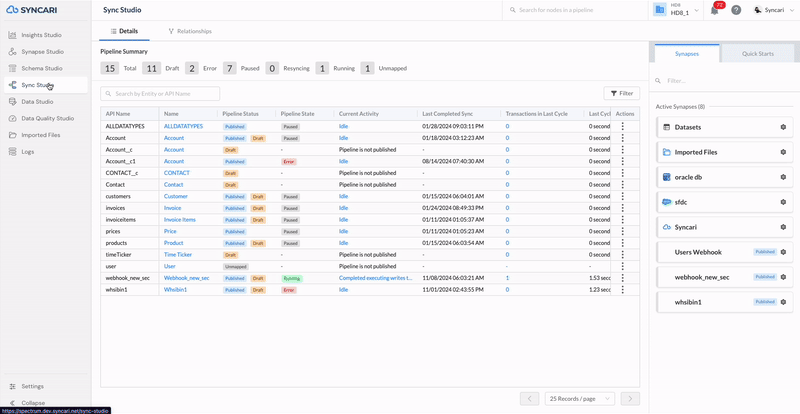
Task: Open actions menu for whsibin1 row
Action: coord(622,289)
